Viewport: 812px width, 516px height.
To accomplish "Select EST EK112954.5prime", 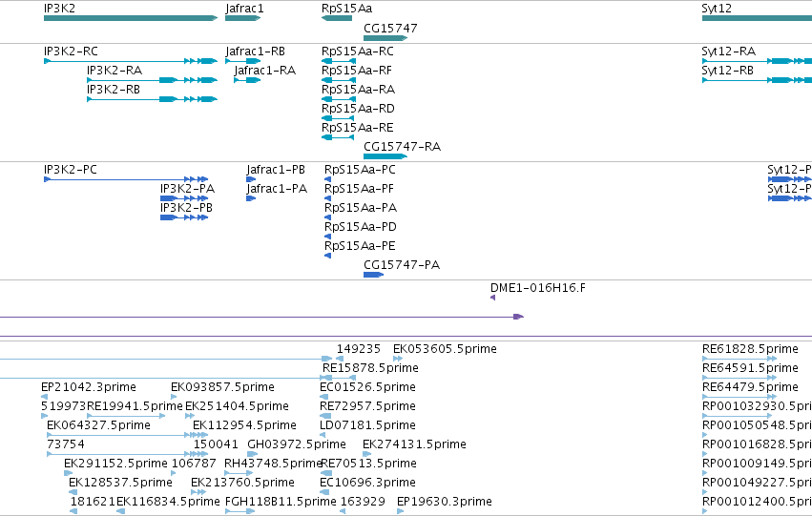I will pyautogui.click(x=200, y=435).
